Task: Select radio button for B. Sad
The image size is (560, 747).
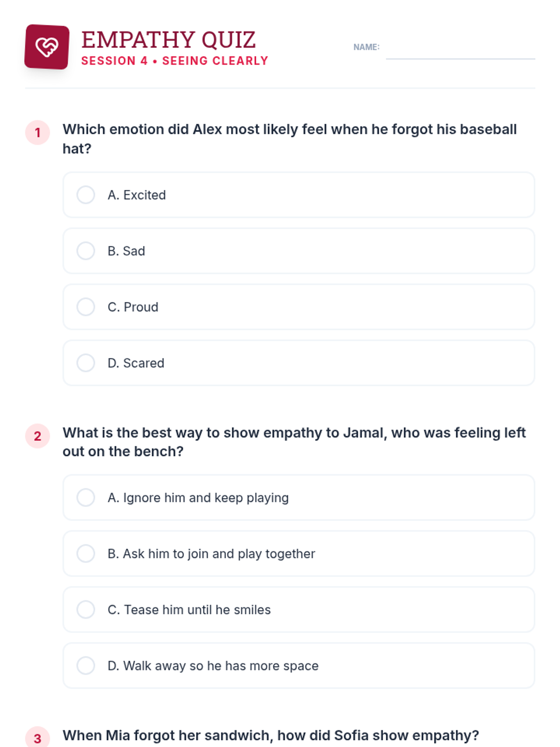Action: (x=86, y=251)
